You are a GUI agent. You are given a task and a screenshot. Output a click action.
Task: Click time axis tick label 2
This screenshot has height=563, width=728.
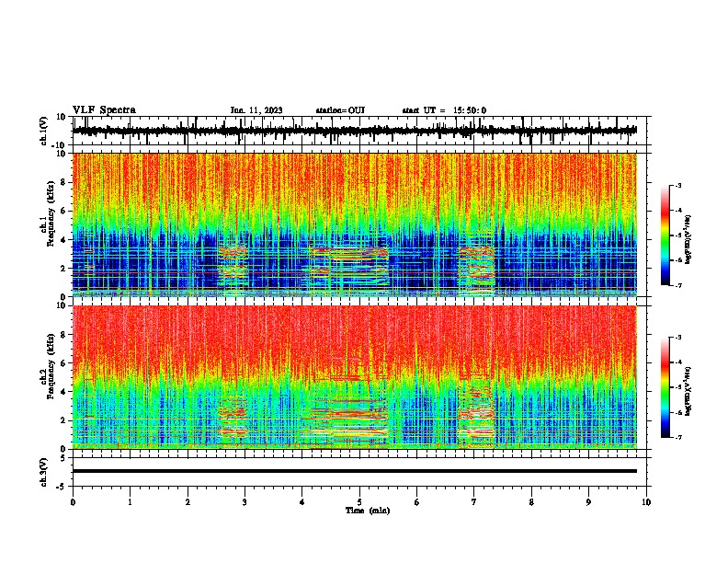pos(188,502)
